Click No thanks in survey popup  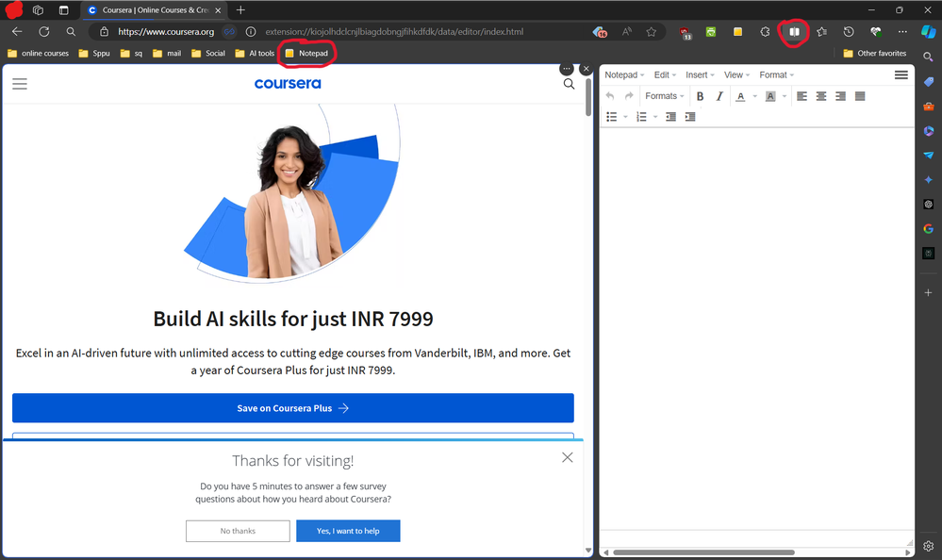coord(238,531)
